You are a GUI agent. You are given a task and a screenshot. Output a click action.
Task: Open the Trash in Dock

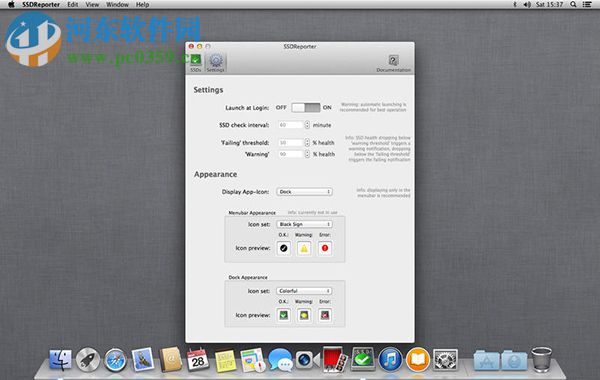(542, 359)
